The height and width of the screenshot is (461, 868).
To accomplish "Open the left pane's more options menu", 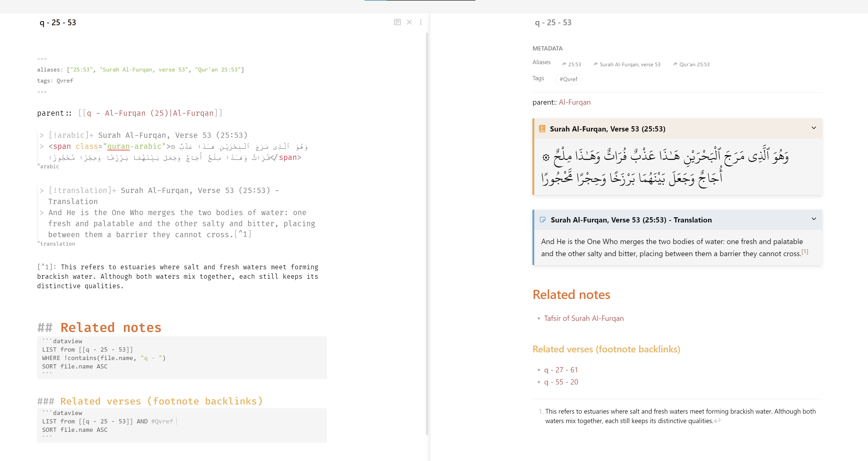I will click(421, 22).
